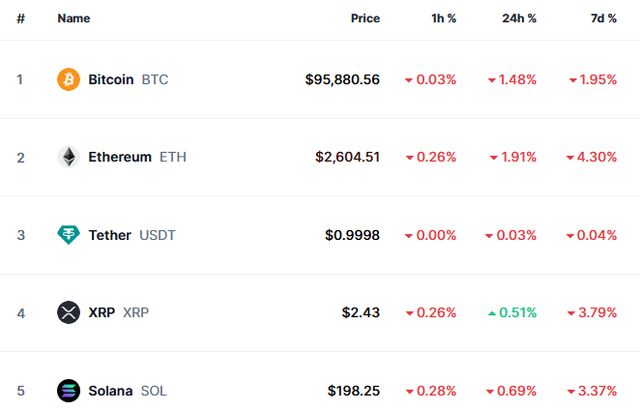Click the BTC ticker symbol
Viewport: 640px width, 416px height.
click(155, 79)
